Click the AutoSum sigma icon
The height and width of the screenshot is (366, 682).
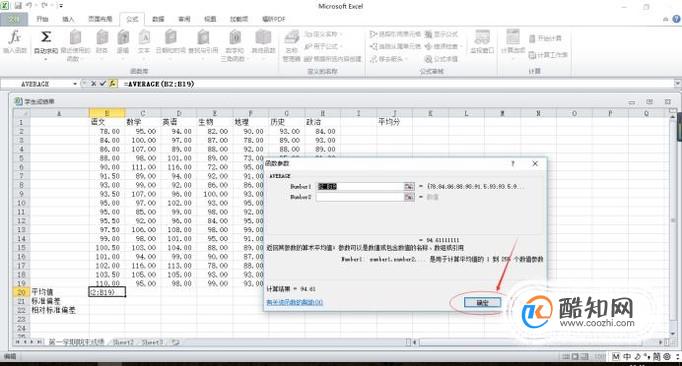coord(46,42)
